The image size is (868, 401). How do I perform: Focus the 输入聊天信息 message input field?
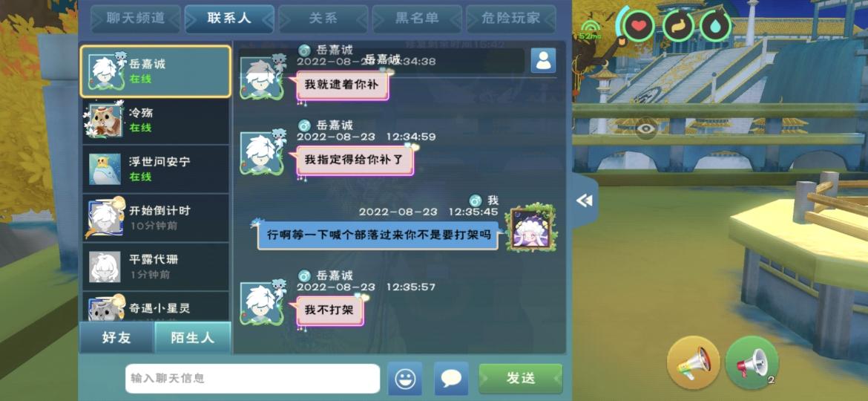click(252, 378)
